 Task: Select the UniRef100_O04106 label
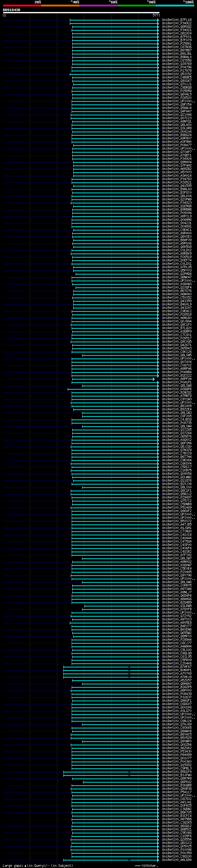click(x=176, y=132)
